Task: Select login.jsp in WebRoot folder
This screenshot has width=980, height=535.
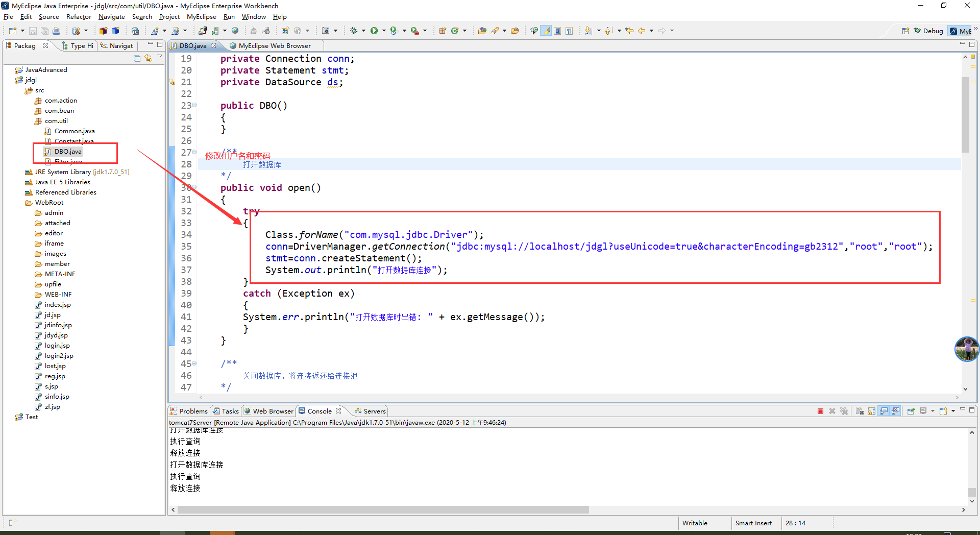Action: click(57, 346)
